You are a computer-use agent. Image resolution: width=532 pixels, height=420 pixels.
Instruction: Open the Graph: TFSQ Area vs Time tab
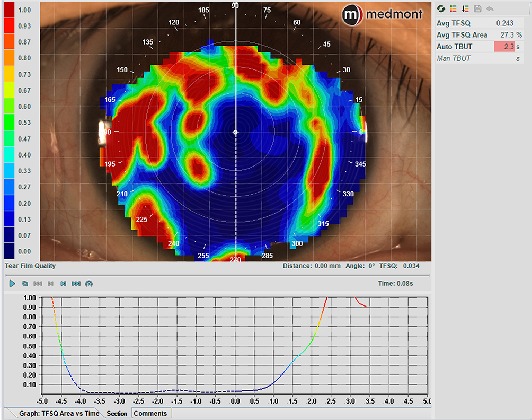pos(59,413)
